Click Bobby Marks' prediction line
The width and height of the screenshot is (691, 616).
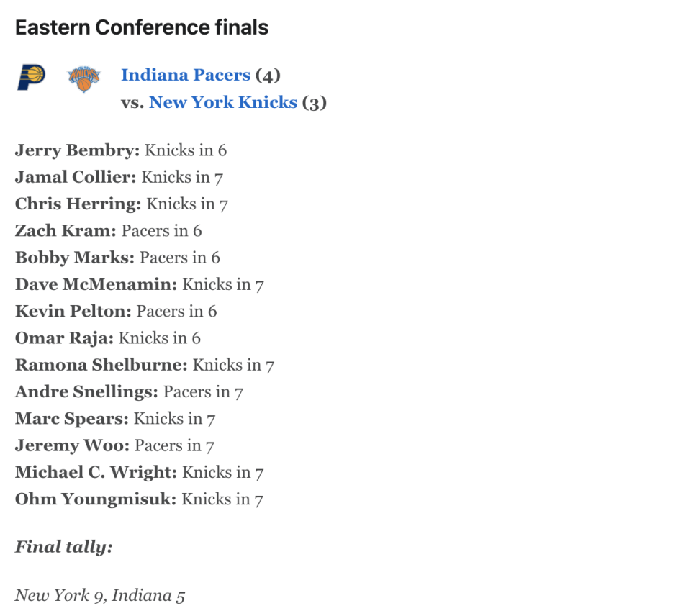click(117, 258)
